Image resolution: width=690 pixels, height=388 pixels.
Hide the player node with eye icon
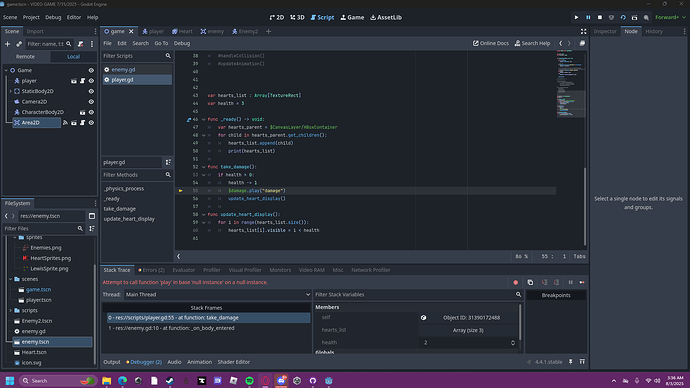tap(91, 81)
